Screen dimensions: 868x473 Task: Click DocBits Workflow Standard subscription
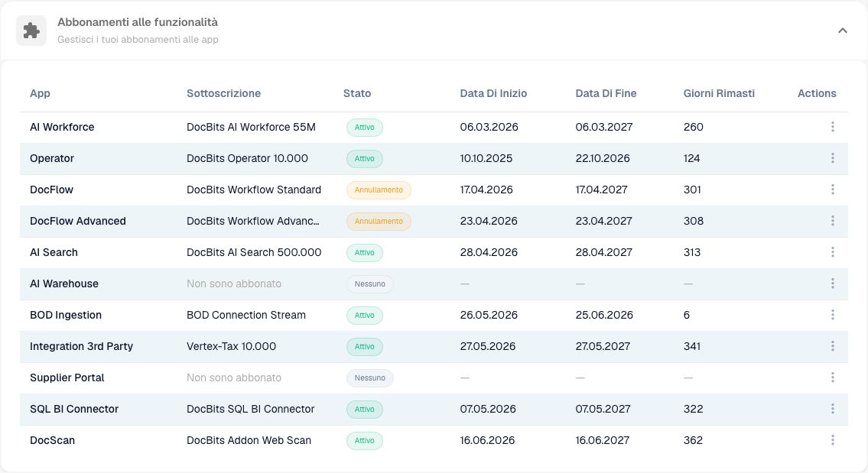pyautogui.click(x=254, y=190)
